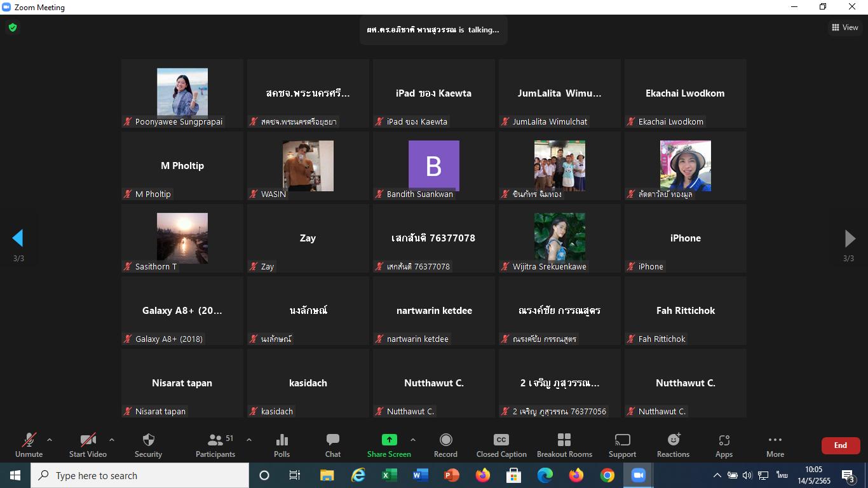Switch the Thai input language indicator
Viewport: 868px width, 488px height.
tap(782, 475)
